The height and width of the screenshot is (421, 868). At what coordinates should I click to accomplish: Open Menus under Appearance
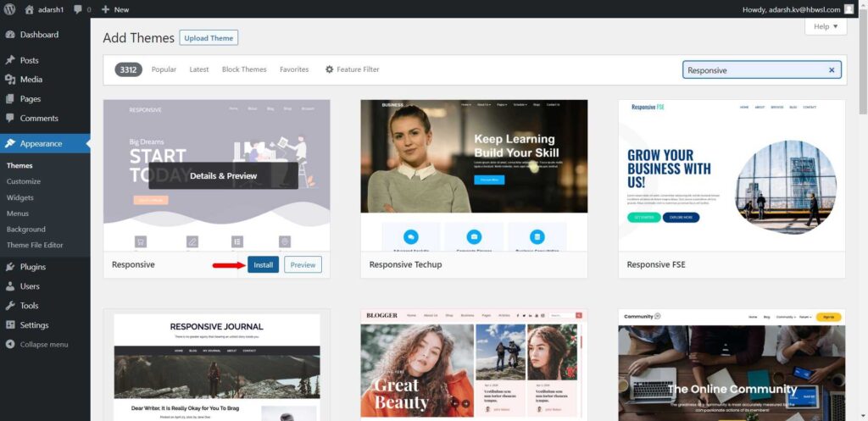18,213
